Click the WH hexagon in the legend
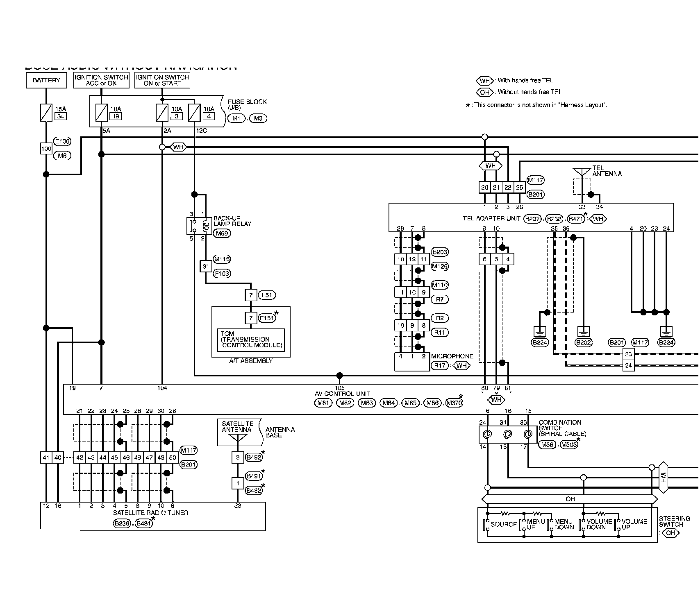 pos(485,81)
